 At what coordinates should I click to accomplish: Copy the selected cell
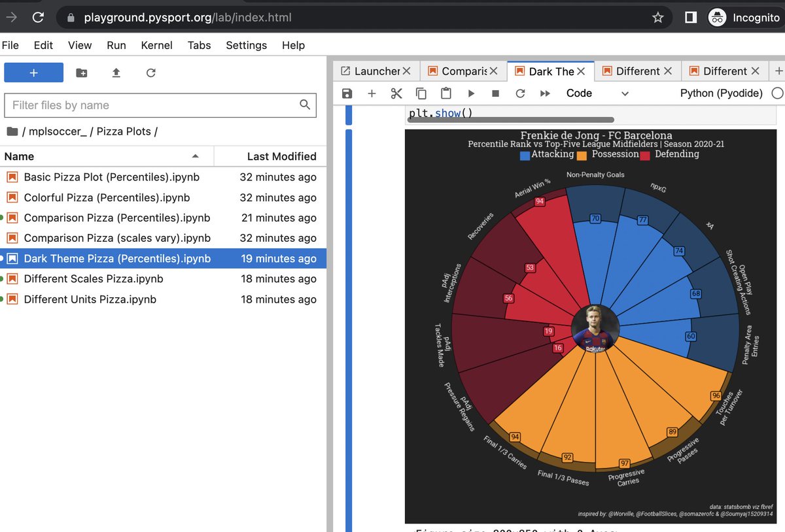click(x=421, y=93)
